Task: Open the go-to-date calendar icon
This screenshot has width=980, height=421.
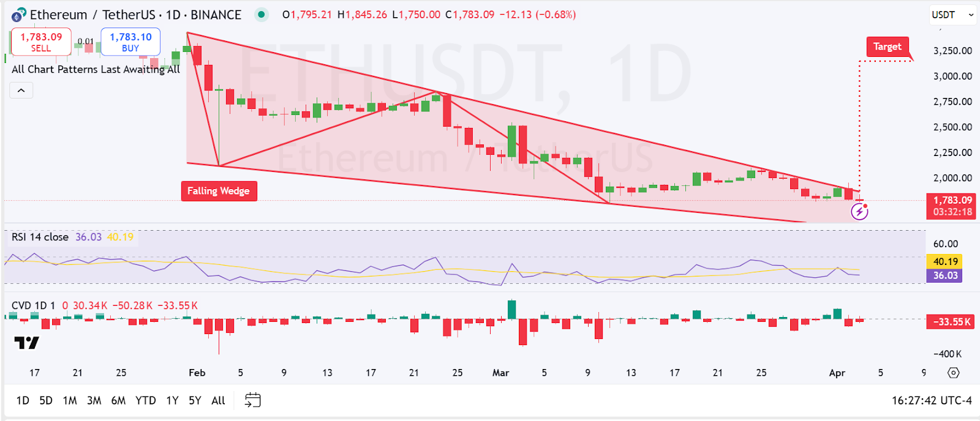Action: (x=253, y=400)
